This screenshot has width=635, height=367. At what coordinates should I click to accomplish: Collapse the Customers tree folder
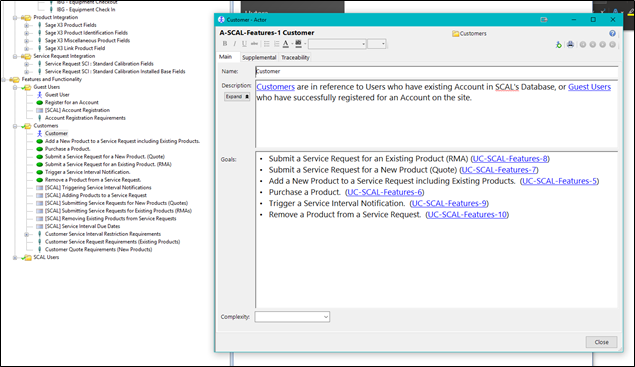point(15,126)
